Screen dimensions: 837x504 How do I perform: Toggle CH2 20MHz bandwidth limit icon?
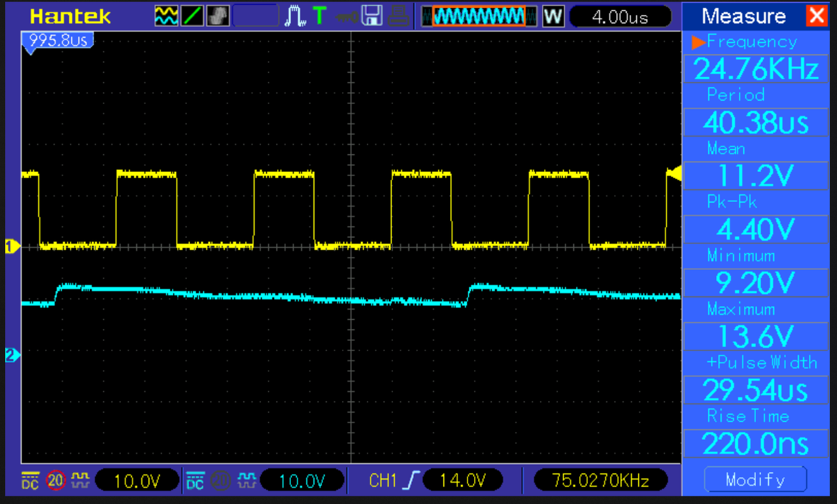220,481
